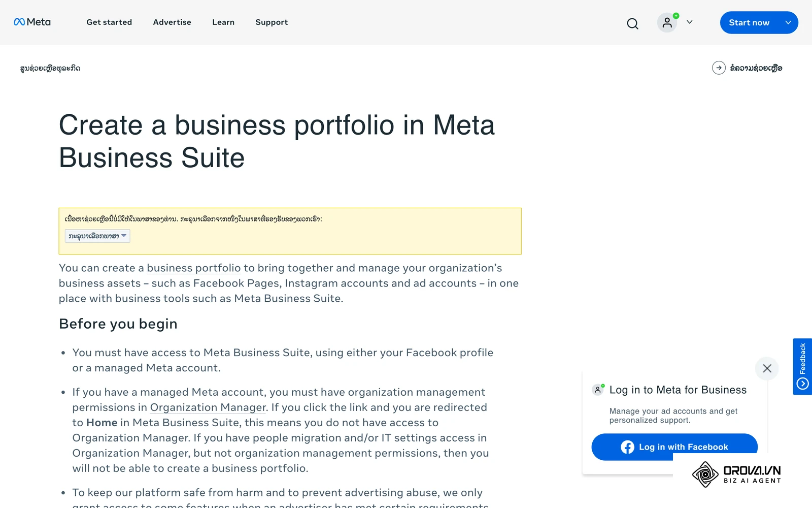The image size is (812, 508).
Task: Close the Log in to Meta popup
Action: [x=767, y=368]
